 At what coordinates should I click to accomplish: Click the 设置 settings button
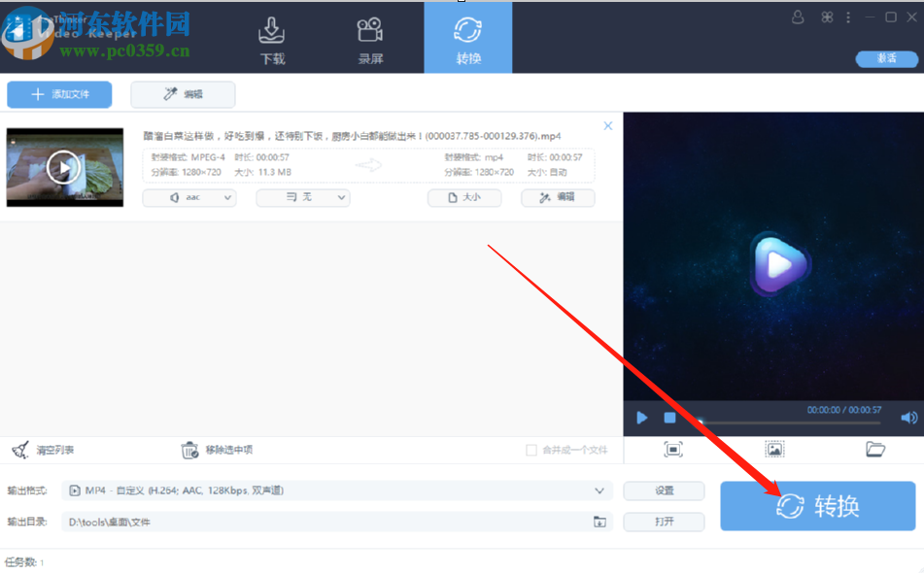pos(664,490)
